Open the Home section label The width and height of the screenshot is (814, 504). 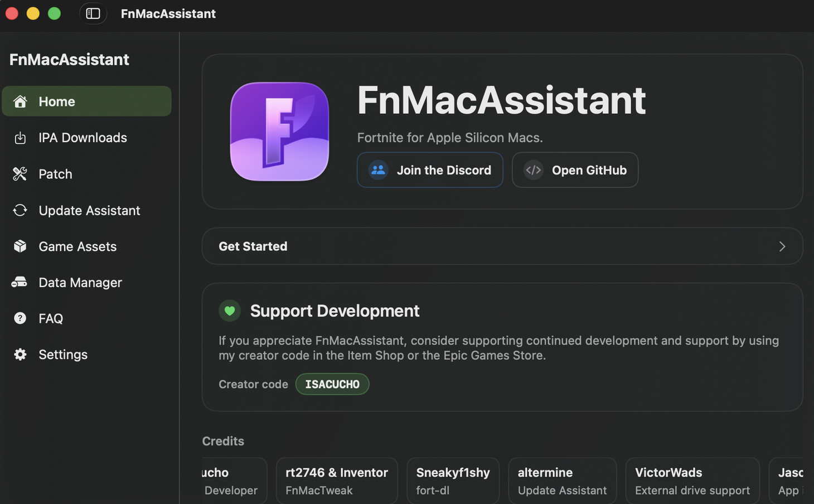(57, 101)
